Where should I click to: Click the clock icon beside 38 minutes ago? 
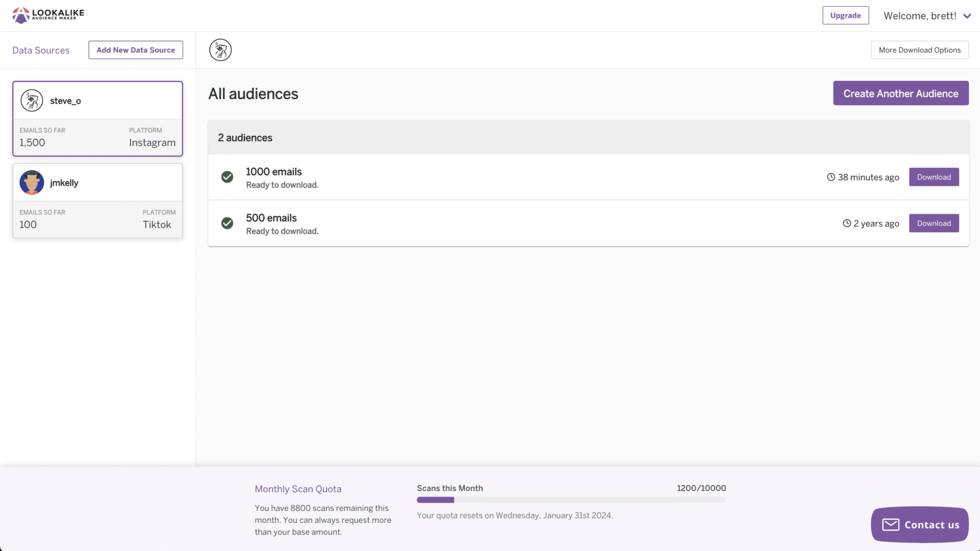coord(831,177)
